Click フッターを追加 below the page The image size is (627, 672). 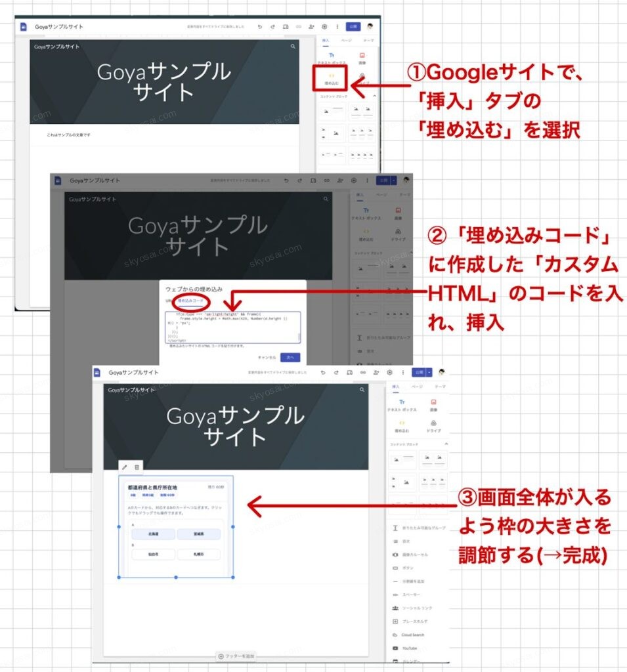pyautogui.click(x=236, y=656)
